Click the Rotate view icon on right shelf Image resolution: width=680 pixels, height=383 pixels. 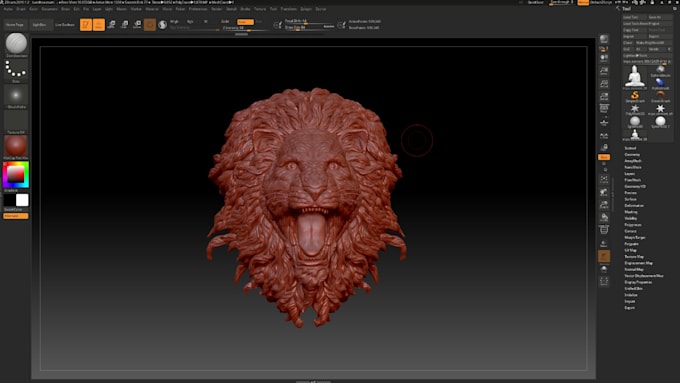[x=604, y=217]
